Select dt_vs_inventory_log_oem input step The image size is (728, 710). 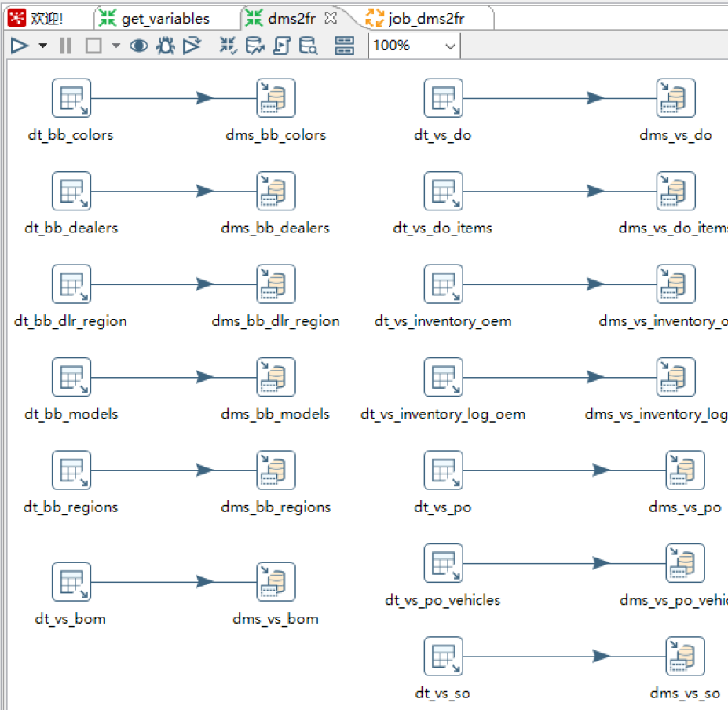coord(444,376)
